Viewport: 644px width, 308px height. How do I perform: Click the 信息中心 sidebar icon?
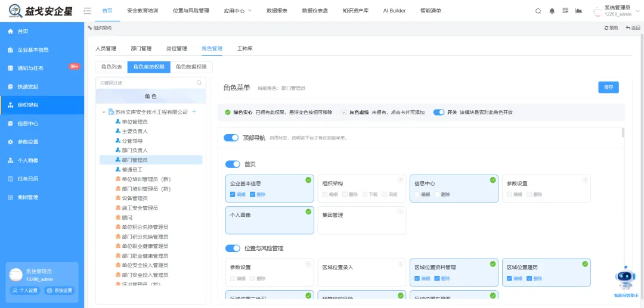pos(11,123)
